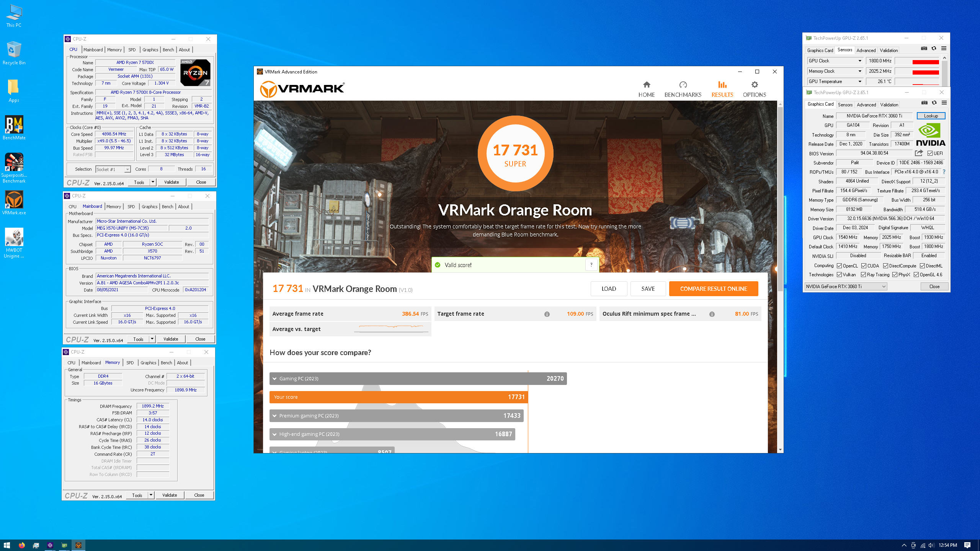Click refresh icon in GPU-Z Sensors window
The width and height of the screenshot is (980, 551).
pos(934,49)
